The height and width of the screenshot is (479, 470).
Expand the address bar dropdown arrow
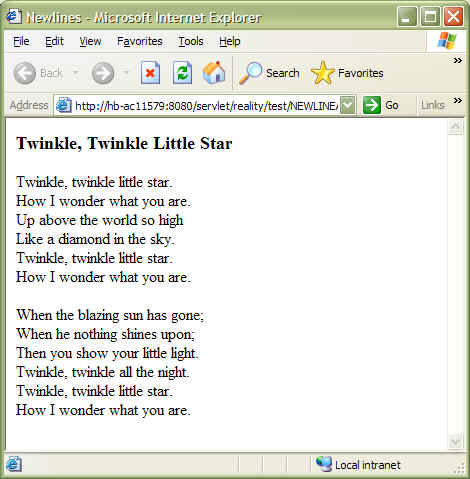pyautogui.click(x=347, y=105)
